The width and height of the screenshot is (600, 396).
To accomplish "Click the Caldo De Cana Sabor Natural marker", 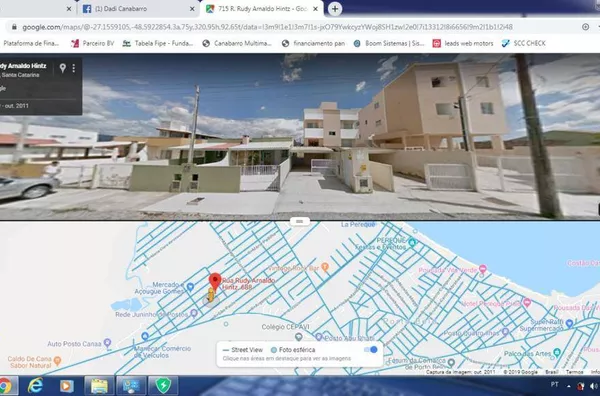I will pos(57,360).
